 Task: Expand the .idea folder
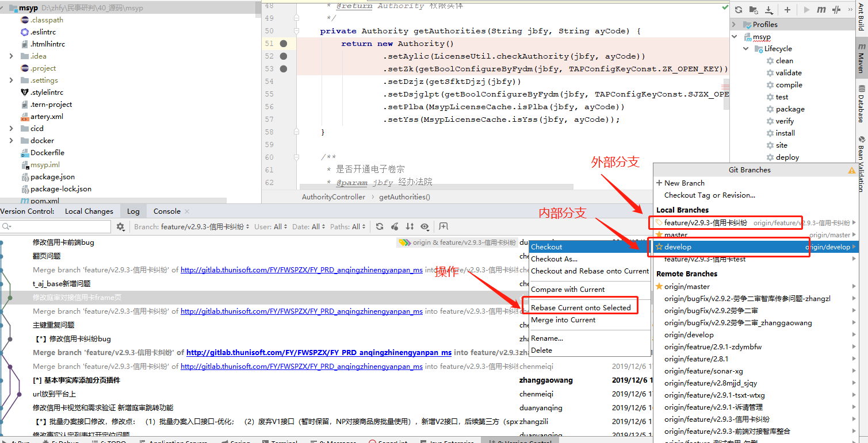pos(12,56)
